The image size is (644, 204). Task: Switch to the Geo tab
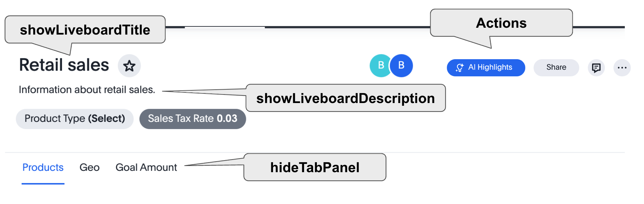(x=89, y=167)
